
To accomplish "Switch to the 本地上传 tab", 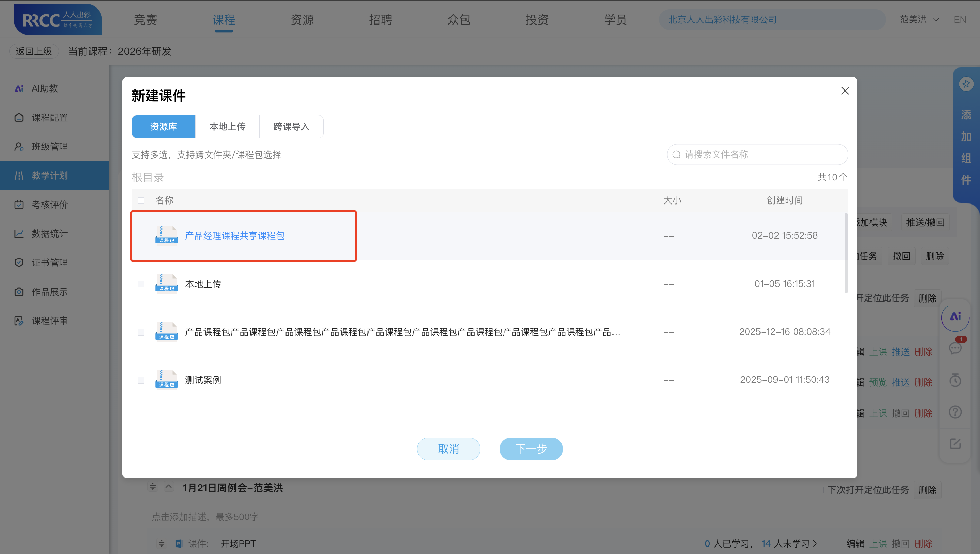I will 228,127.
